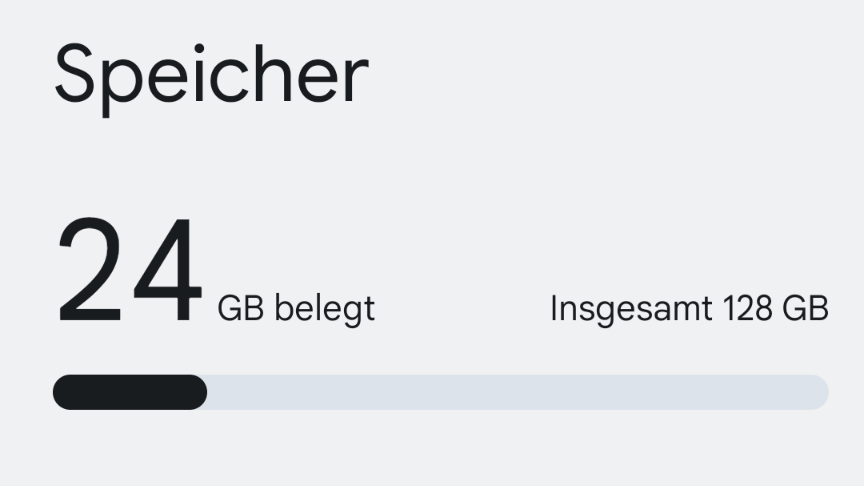Click the digit 2 in the used storage
The image size is (864, 486).
click(x=91, y=273)
